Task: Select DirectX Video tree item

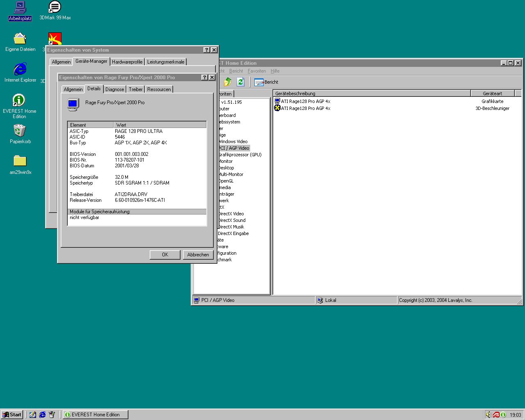Action: [x=231, y=214]
